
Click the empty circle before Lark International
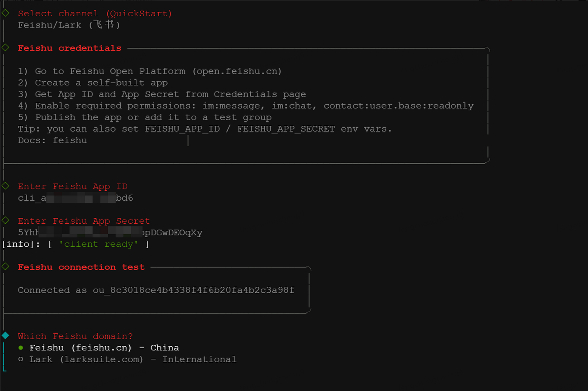tap(21, 359)
